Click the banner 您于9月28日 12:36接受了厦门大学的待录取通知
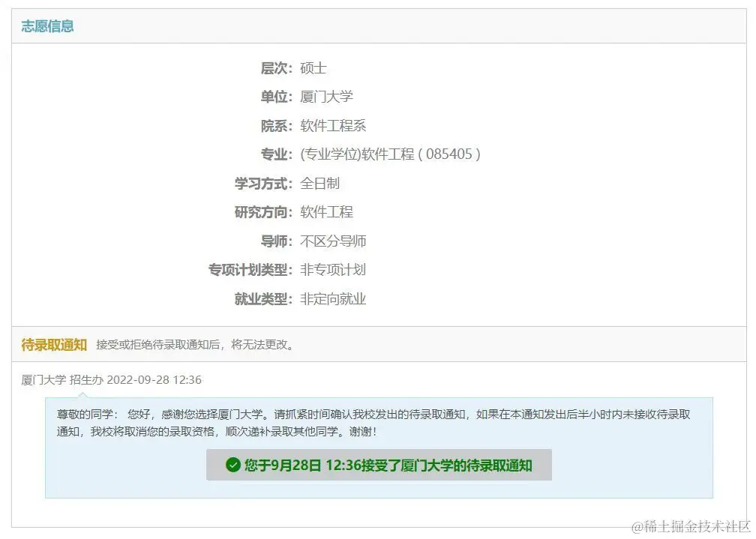The width and height of the screenshot is (756, 539). [x=379, y=466]
